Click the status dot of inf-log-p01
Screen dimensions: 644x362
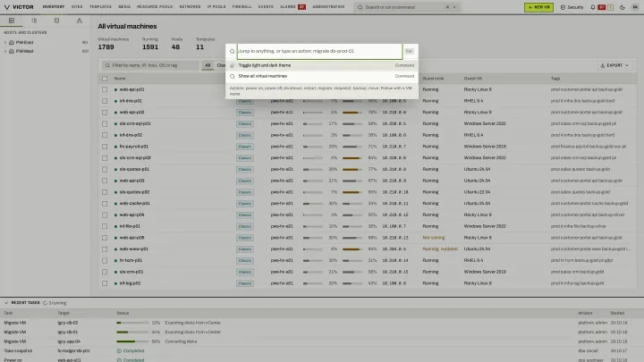(x=115, y=283)
